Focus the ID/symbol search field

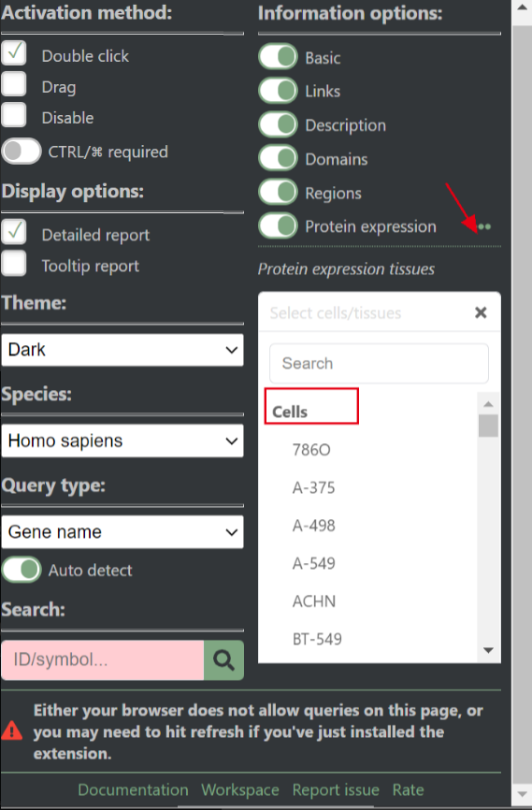[x=103, y=659]
